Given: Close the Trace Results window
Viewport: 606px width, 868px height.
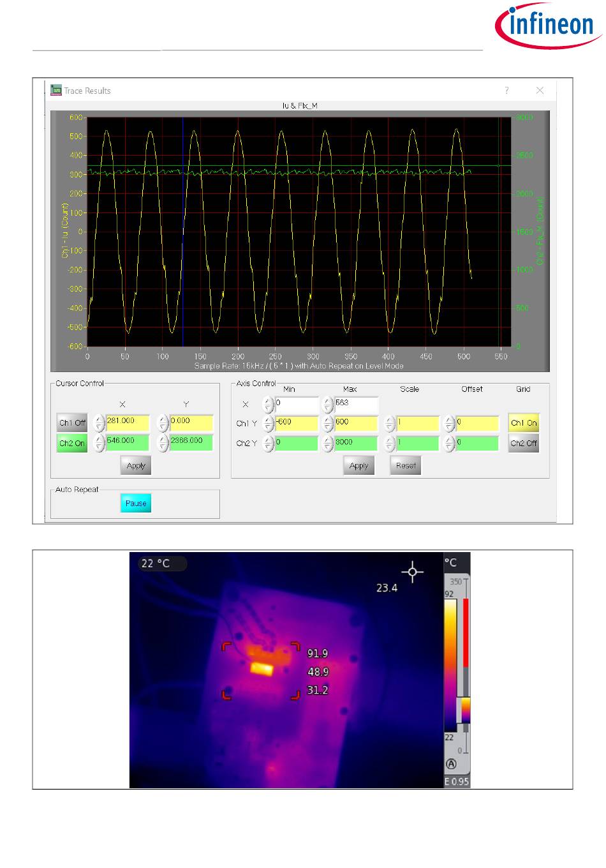Looking at the screenshot, I should coord(540,91).
